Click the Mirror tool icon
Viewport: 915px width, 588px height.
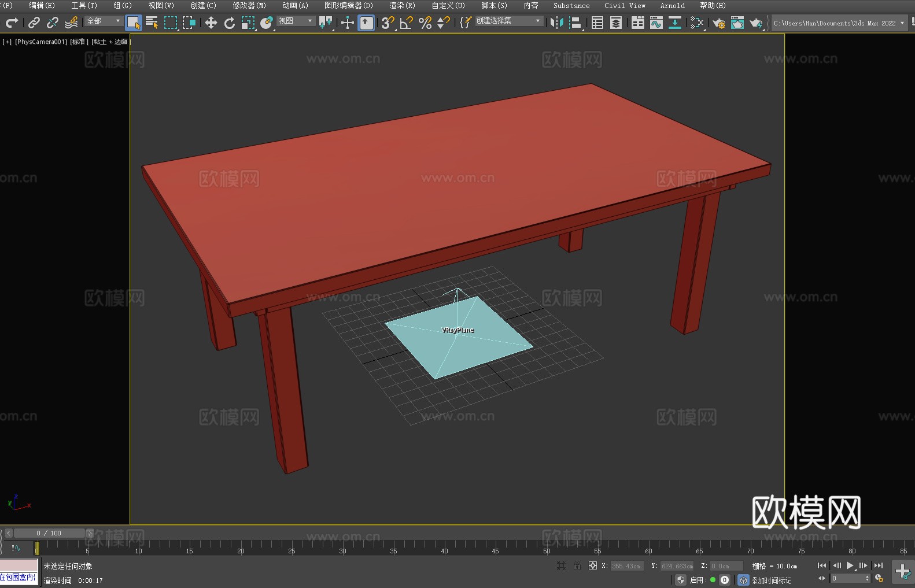557,23
